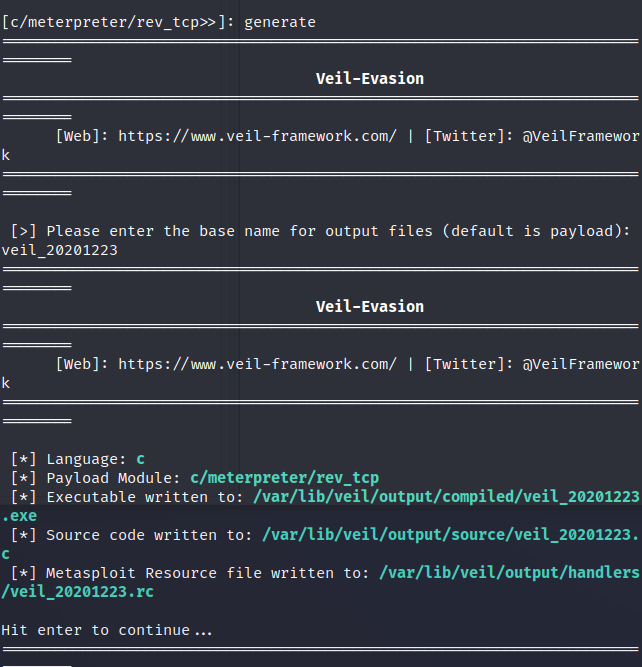The height and width of the screenshot is (667, 642).
Task: Click the Payload Module value c/meterpreter/rev_tcp
Action: coord(284,478)
